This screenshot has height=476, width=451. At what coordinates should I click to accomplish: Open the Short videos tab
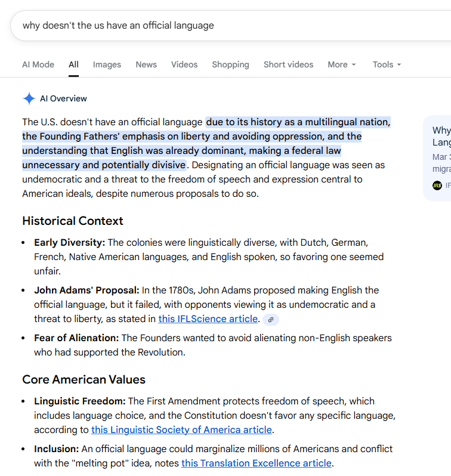coord(288,64)
